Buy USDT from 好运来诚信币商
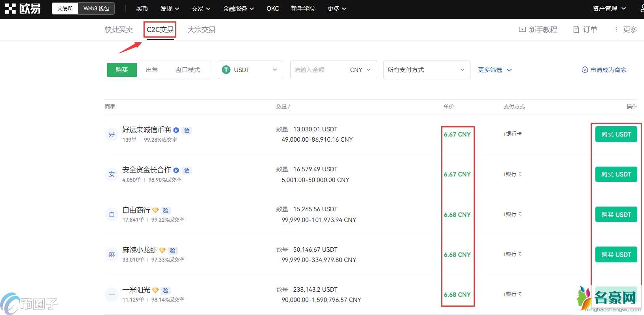 click(616, 134)
